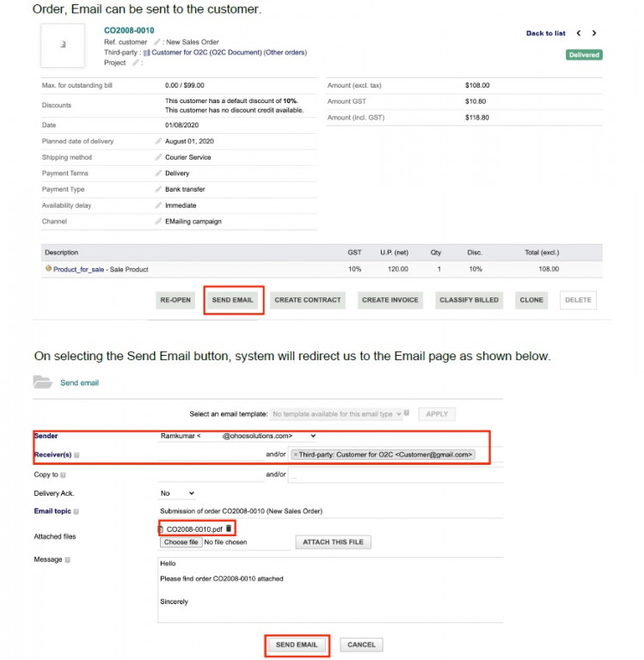Viewport: 644px width, 660px height.
Task: Edit Planned date of delivery pencil icon
Action: click(158, 141)
